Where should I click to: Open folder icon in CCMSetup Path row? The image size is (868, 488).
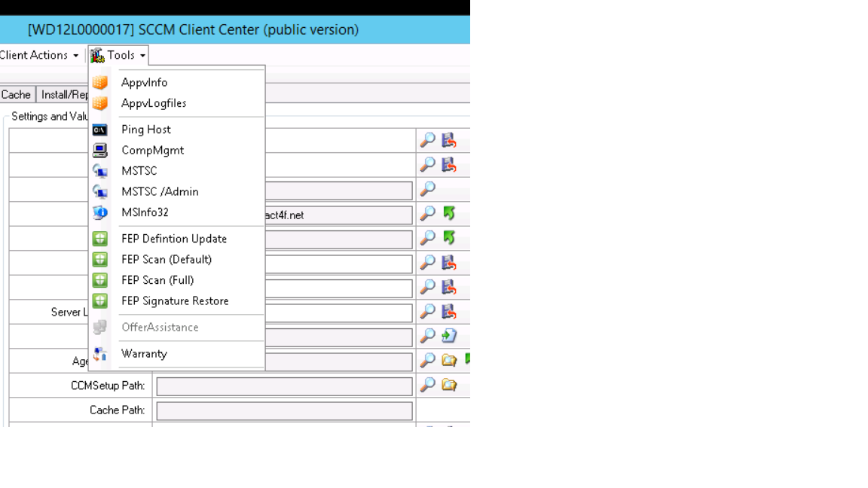pos(449,385)
